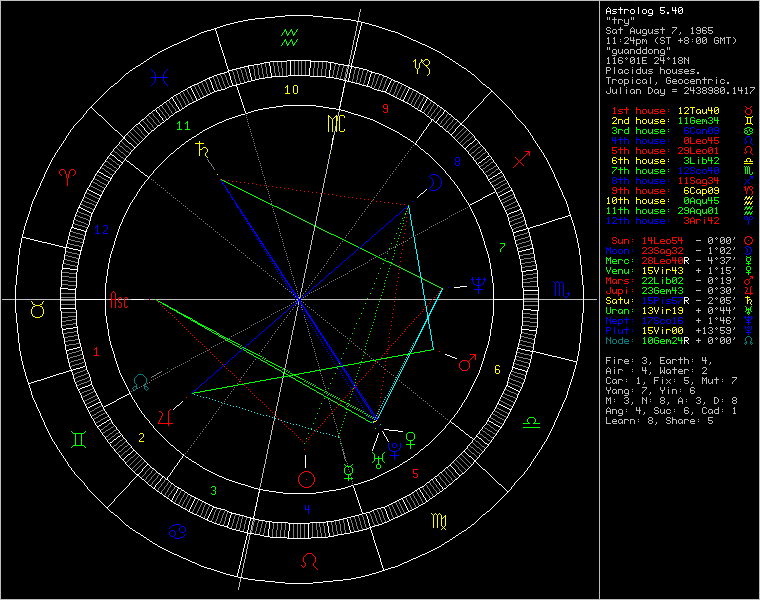The height and width of the screenshot is (600, 760).
Task: Click the Jupiter glyph in the wheel
Action: tap(165, 417)
